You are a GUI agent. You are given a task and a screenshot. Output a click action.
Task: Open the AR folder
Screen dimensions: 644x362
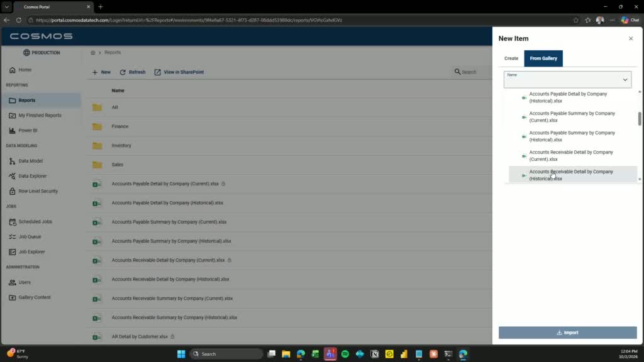(x=115, y=107)
